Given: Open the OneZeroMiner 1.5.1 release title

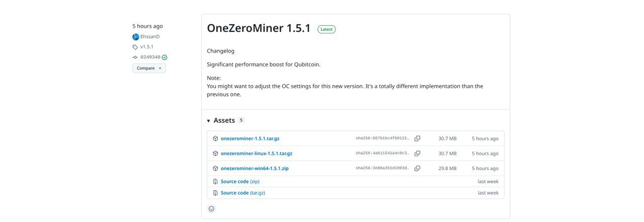Looking at the screenshot, I should click(x=259, y=29).
